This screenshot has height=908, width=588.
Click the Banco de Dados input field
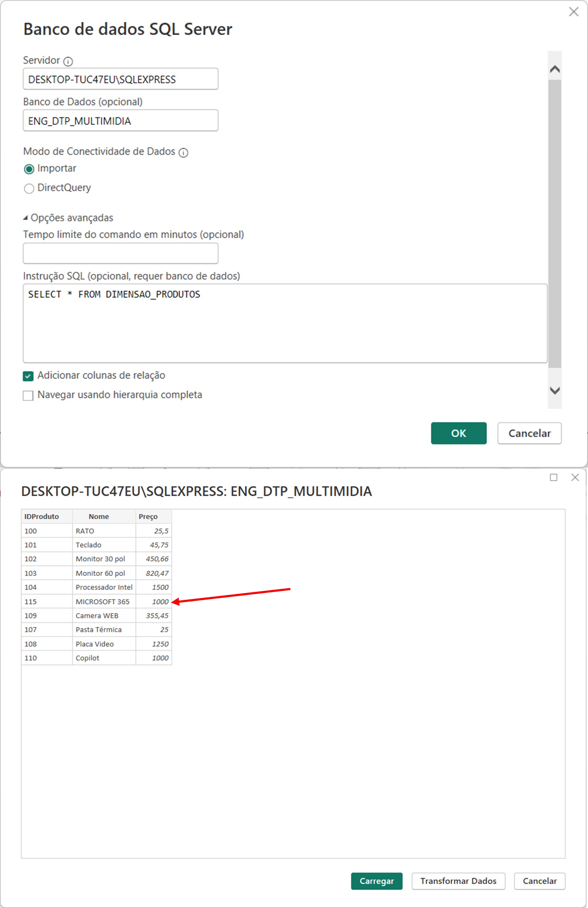coord(120,120)
